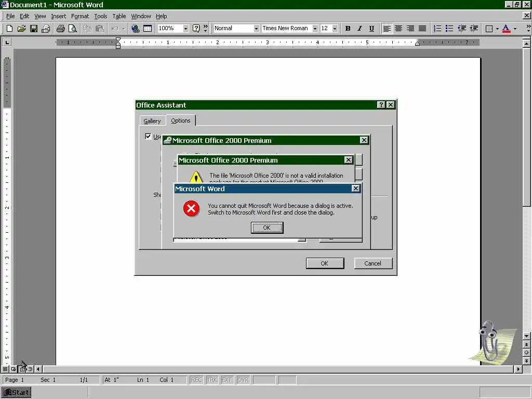
Task: Click the Tables and Borders toolbar icon
Action: [x=148, y=29]
